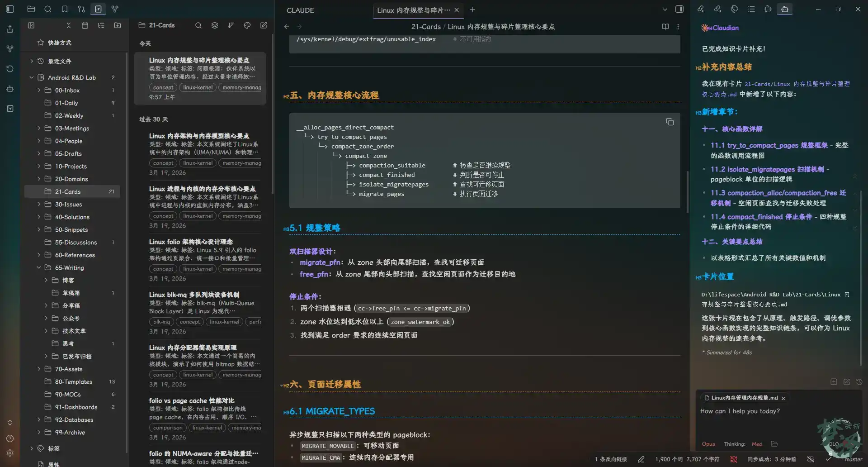868x467 pixels.
Task: Open the source control (git) pane icon
Action: [x=81, y=9]
